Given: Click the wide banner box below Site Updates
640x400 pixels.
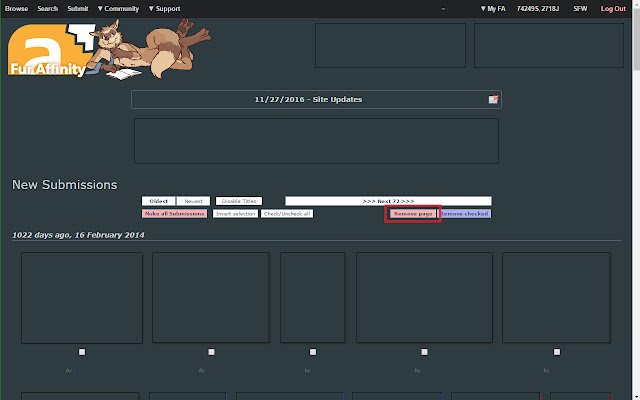Looking at the screenshot, I should 316,141.
